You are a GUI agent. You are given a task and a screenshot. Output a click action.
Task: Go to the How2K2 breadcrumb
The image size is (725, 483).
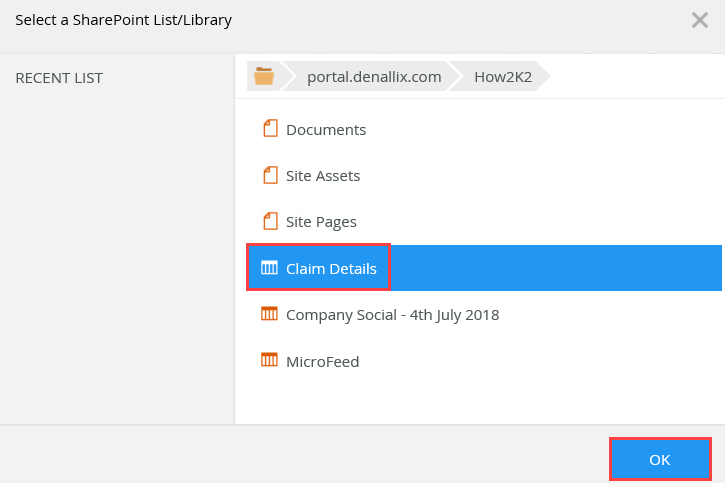[503, 77]
